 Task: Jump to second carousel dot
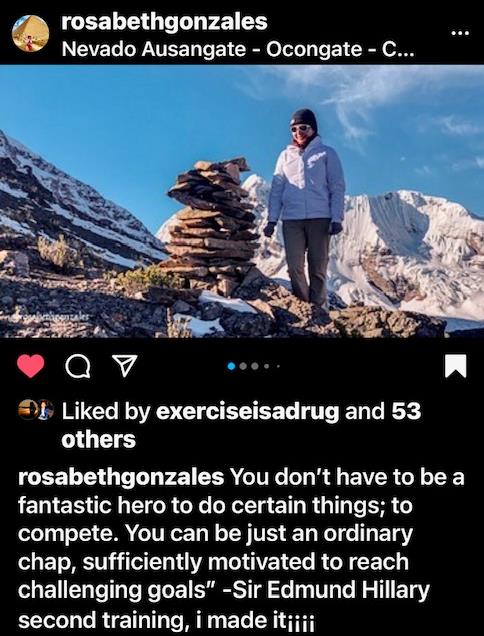coord(243,366)
